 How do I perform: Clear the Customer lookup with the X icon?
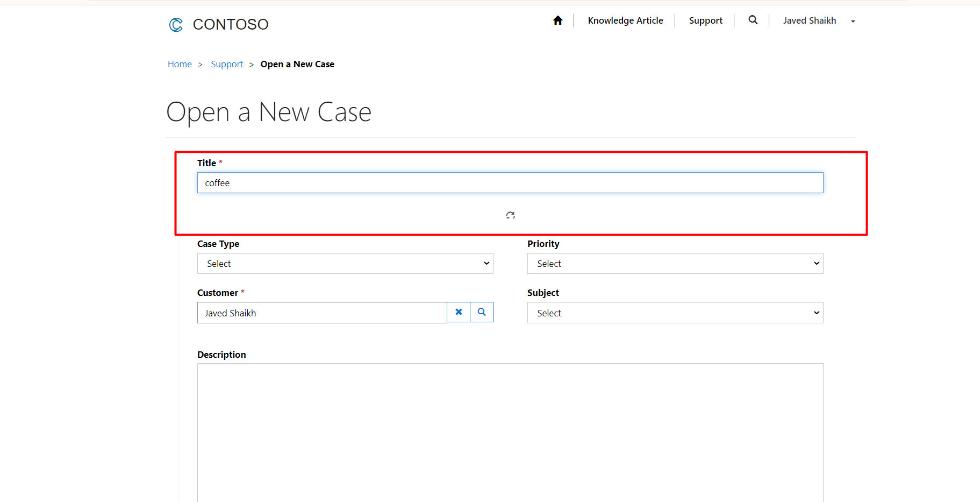pos(459,312)
